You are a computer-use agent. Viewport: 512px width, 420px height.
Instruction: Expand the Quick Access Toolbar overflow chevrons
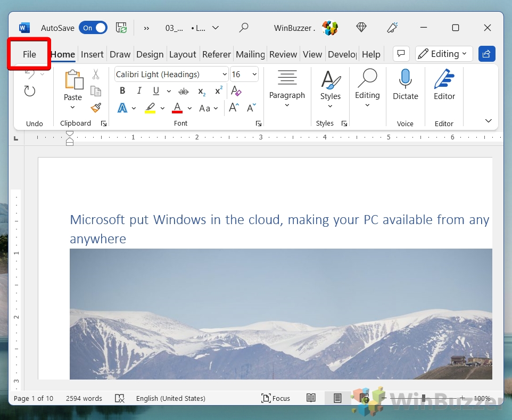tap(146, 28)
